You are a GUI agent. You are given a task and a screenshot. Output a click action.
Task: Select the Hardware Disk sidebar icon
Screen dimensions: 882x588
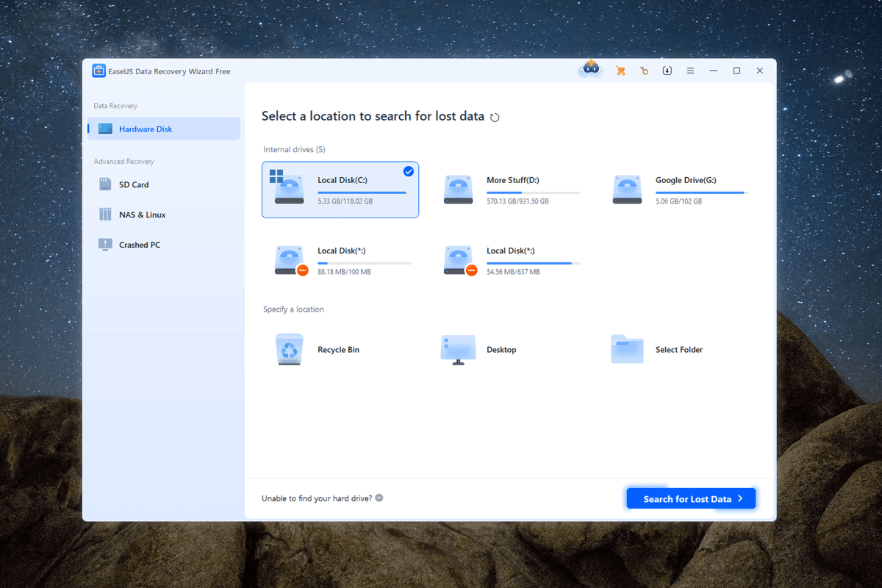point(105,128)
